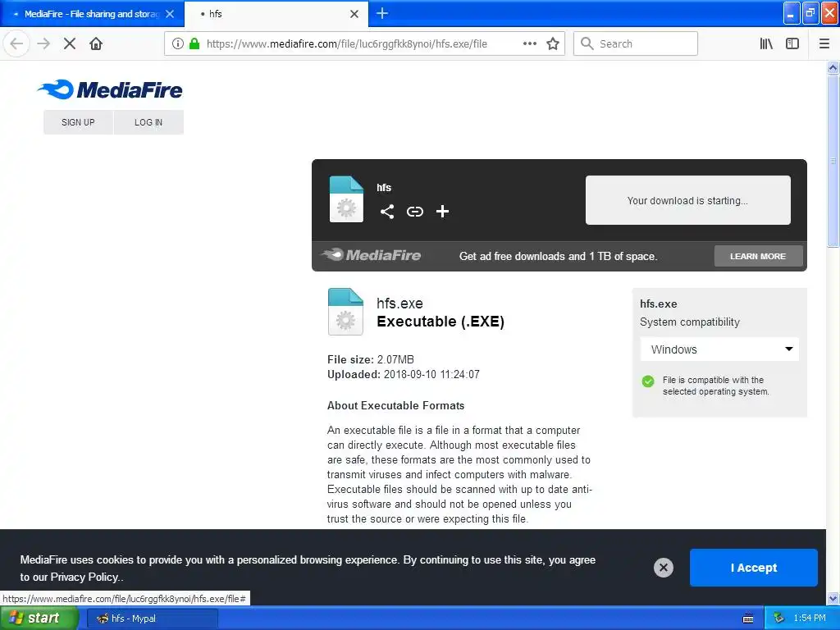
Task: Click 'System compatibility' label
Action: pyautogui.click(x=689, y=322)
